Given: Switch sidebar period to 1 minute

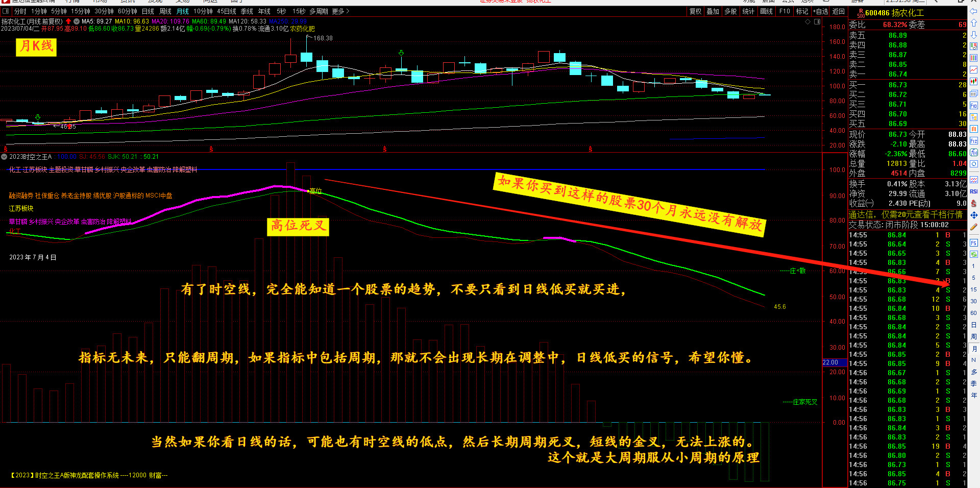Looking at the screenshot, I should pyautogui.click(x=974, y=266).
